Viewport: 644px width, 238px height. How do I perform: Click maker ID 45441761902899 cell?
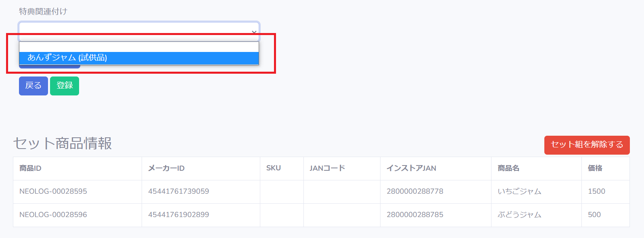pos(201,215)
